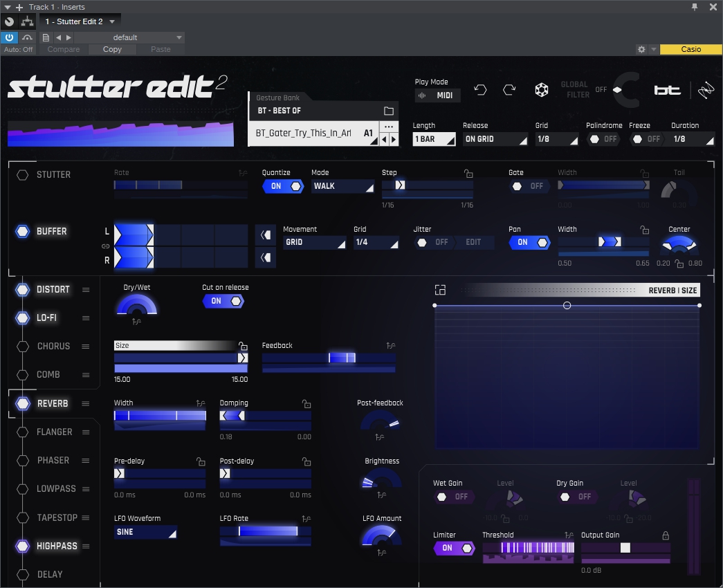The height and width of the screenshot is (588, 723).
Task: Click the BT logo icon
Action: click(x=667, y=89)
